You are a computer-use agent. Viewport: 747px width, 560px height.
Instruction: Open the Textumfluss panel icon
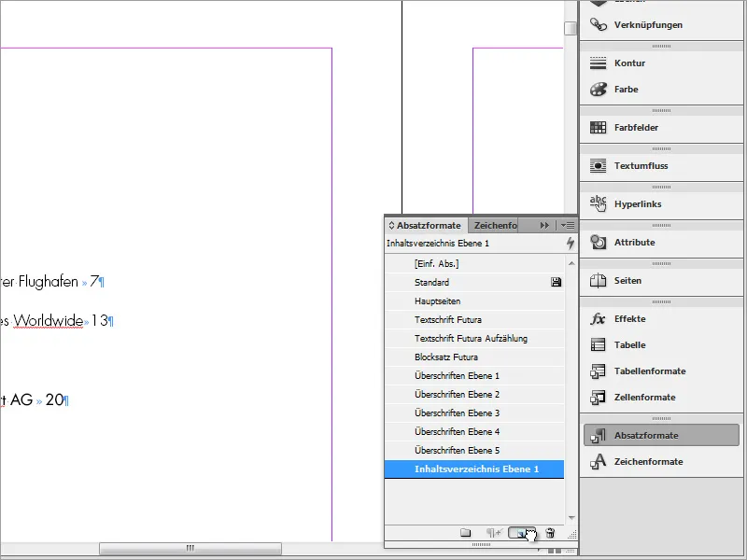click(599, 166)
